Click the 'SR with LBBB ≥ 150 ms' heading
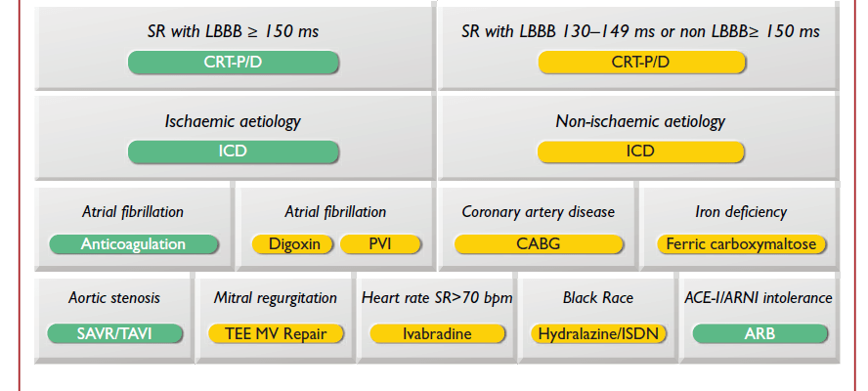Image resolution: width=868 pixels, height=391 pixels. click(233, 31)
